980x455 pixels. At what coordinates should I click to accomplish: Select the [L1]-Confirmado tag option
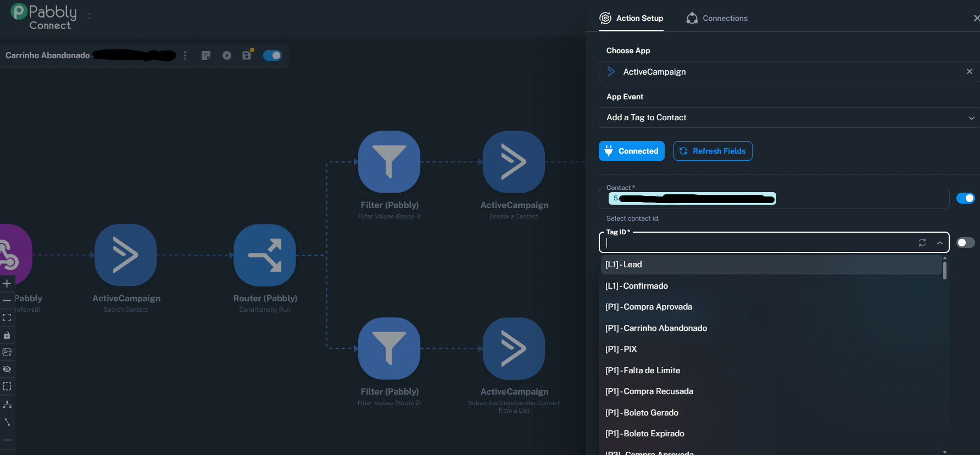pos(771,286)
